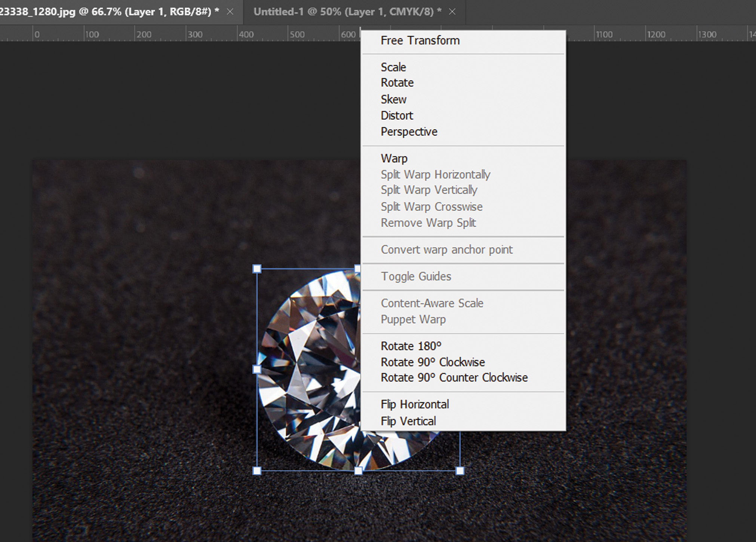Click the left-middle transform handle
Viewport: 756px width, 542px height.
[257, 370]
